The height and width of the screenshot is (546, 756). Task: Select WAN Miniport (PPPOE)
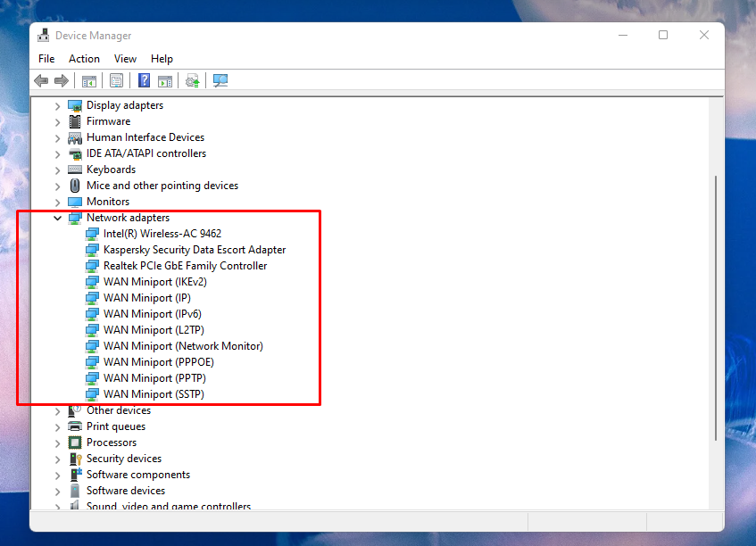coord(159,362)
